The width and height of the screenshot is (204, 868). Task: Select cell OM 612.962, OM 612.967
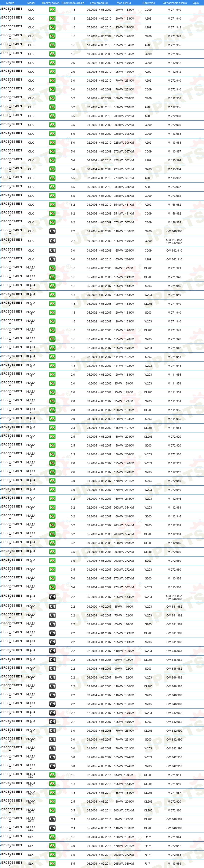tap(174, 241)
